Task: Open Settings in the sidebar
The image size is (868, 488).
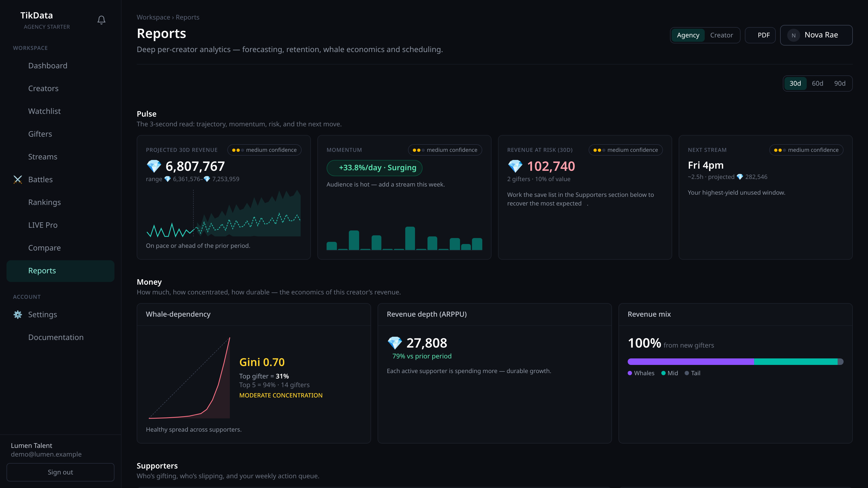Action: coord(60,314)
